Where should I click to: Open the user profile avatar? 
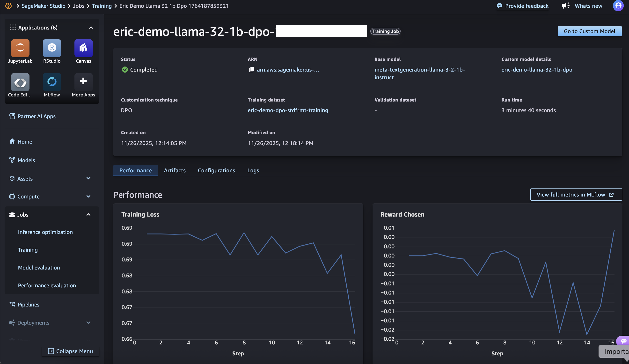click(x=618, y=6)
